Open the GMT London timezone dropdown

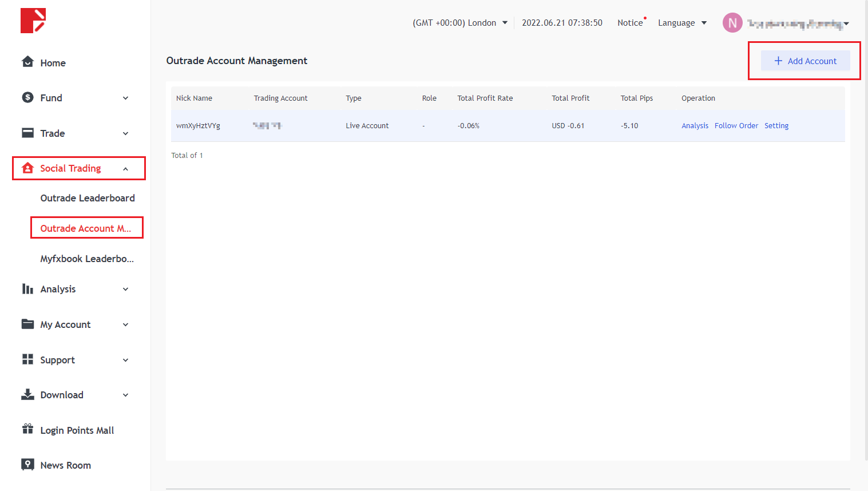(x=460, y=23)
